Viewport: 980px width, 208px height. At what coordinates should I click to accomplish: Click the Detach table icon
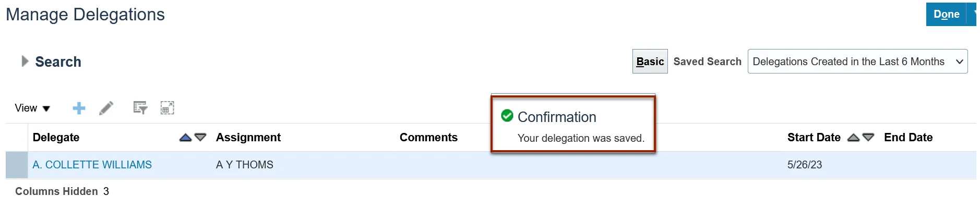(167, 108)
